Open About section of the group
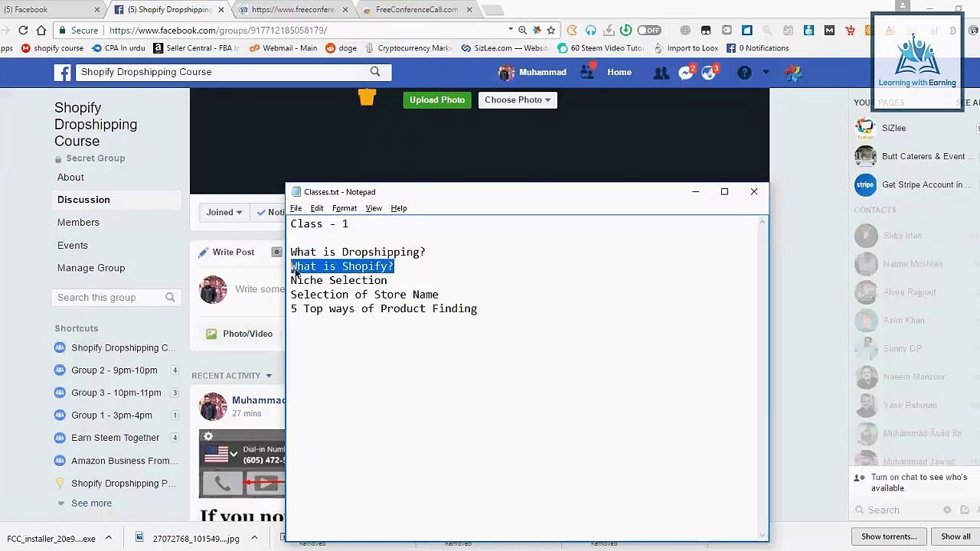The height and width of the screenshot is (551, 980). (70, 177)
